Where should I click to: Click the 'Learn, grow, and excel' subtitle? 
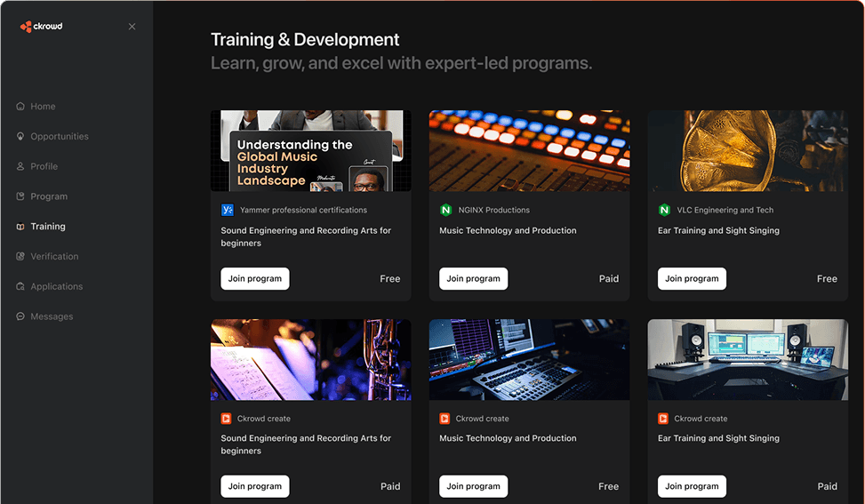coord(402,63)
